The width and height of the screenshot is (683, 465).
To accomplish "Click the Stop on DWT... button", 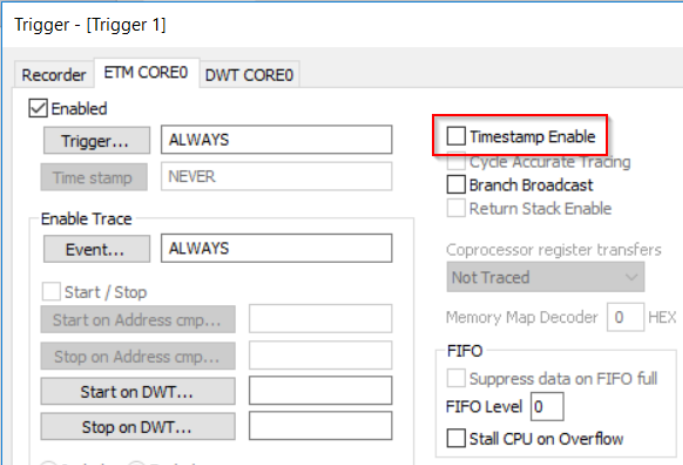I will (x=138, y=426).
